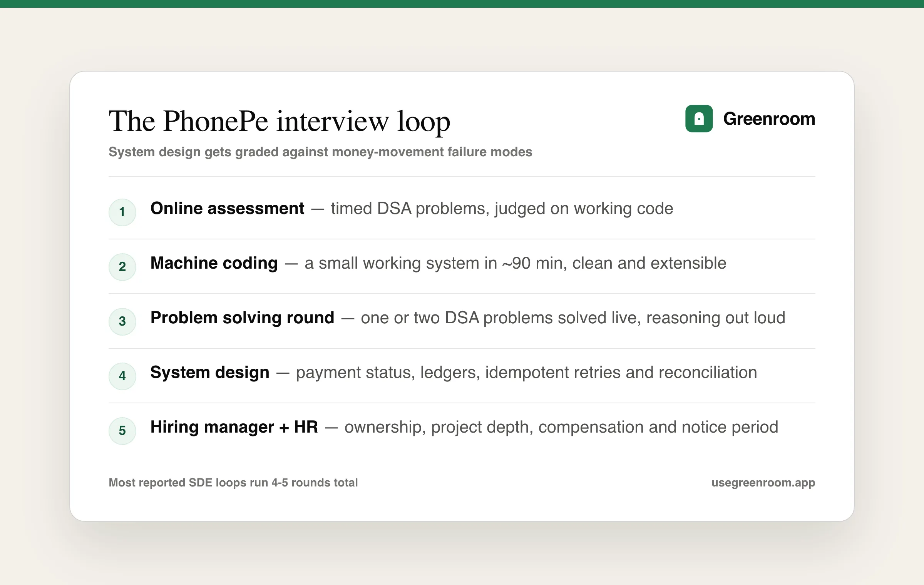
Task: Open the usegreenroom.app link
Action: coord(763,483)
